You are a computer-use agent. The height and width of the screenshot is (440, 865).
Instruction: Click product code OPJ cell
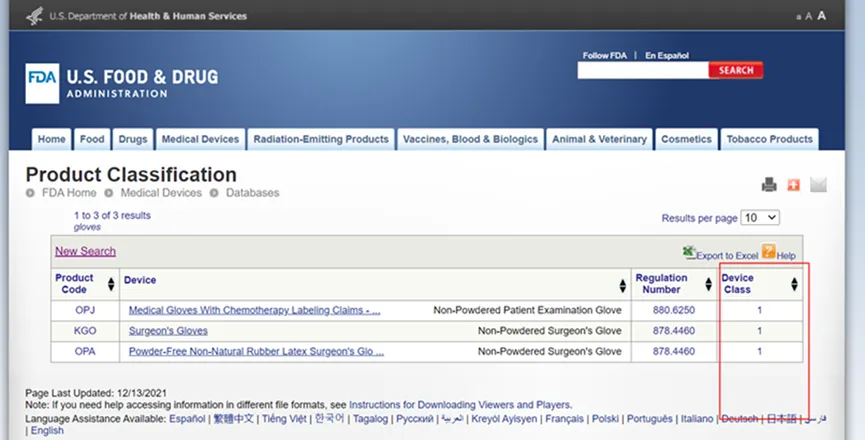(x=85, y=310)
